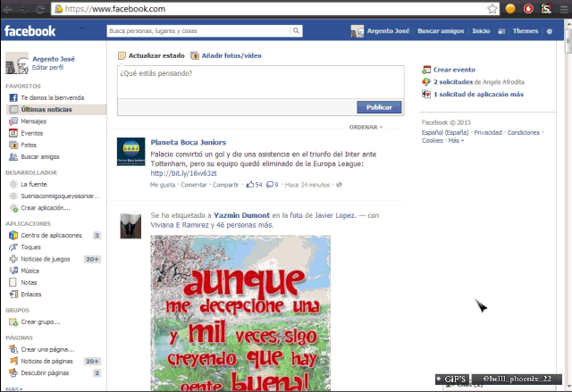Click the Crear grupo icon
Image resolution: width=572 pixels, height=392 pixels.
(x=13, y=322)
